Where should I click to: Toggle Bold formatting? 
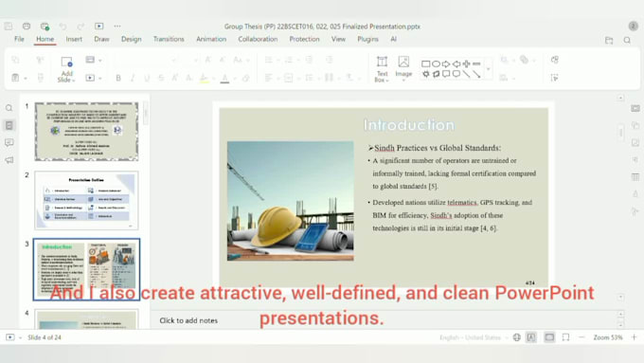[118, 78]
